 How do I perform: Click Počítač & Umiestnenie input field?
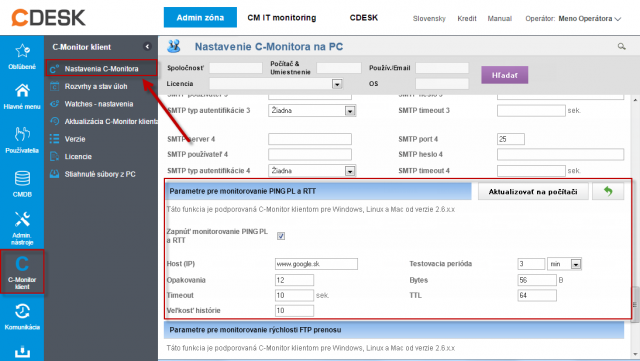(x=339, y=68)
